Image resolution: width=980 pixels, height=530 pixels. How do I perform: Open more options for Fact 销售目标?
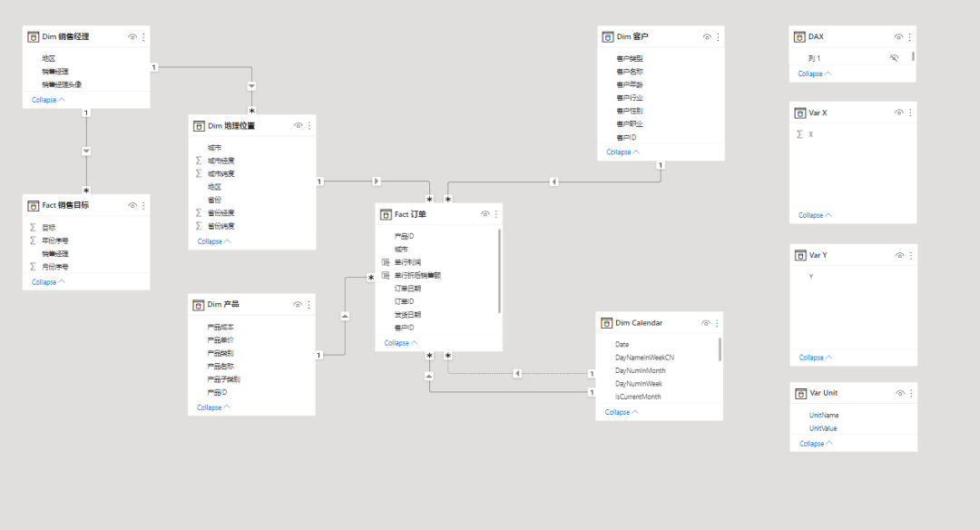coord(143,205)
